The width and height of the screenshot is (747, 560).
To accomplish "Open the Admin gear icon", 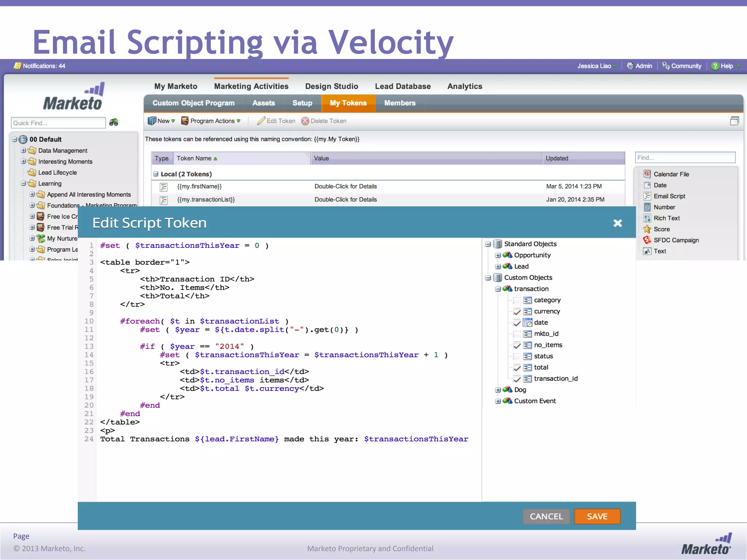I will (630, 66).
